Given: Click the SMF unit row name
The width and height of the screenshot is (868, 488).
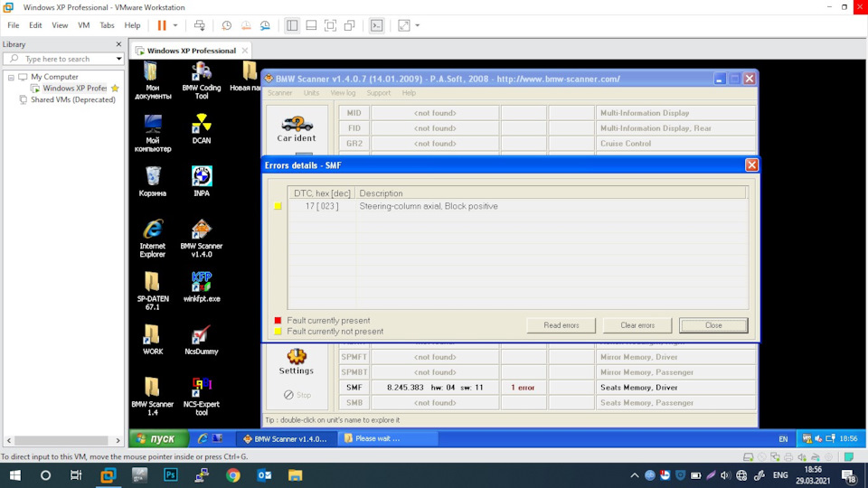Looking at the screenshot, I should (354, 388).
